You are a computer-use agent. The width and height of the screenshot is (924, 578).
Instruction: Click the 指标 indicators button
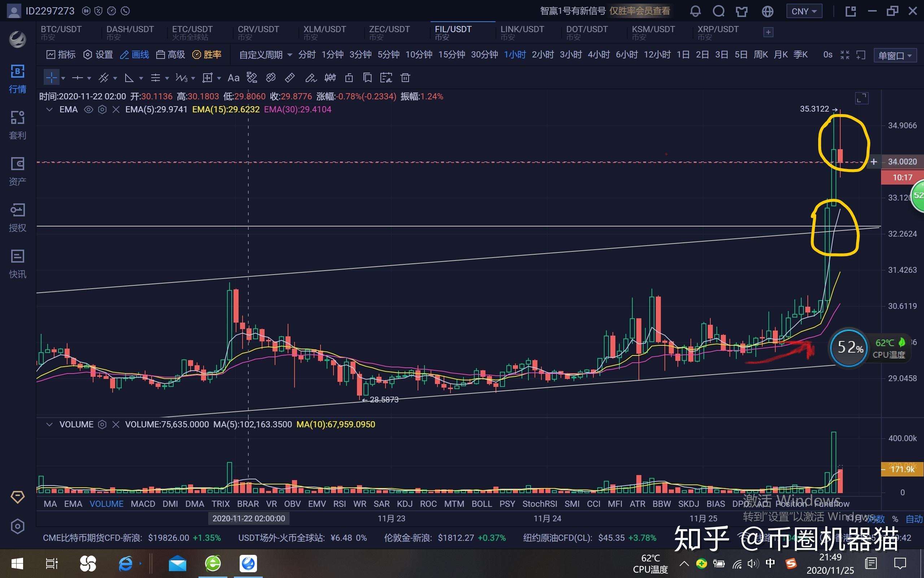61,55
